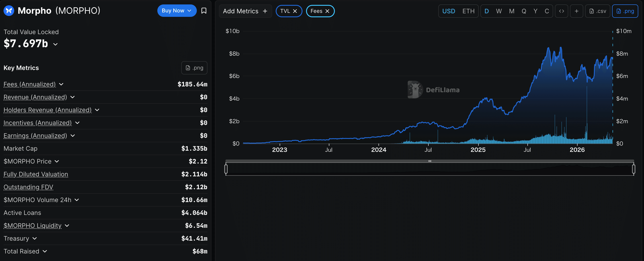Open the embed code icon

coord(562,11)
